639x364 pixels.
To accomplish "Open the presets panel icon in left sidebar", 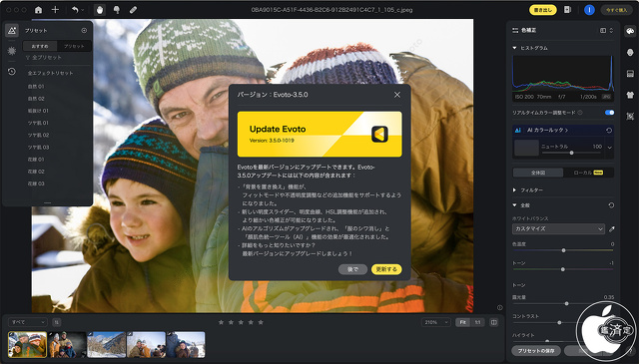I will (12, 30).
